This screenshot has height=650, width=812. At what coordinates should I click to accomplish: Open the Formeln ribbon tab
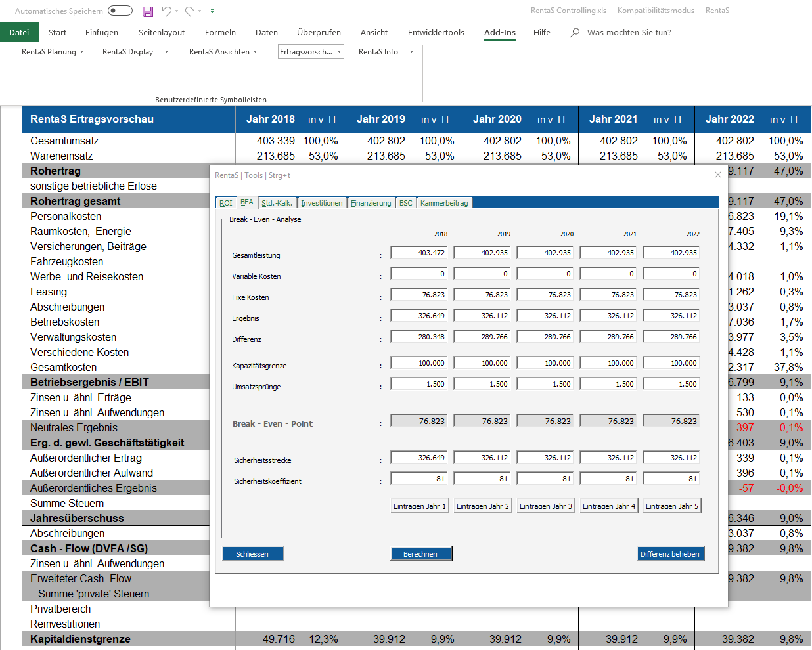point(220,32)
